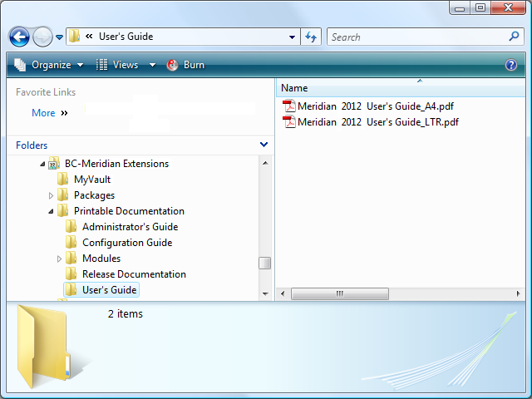The width and height of the screenshot is (532, 399).
Task: Select Meridian 2012 User's Guide_LTR.pdf
Action: tap(378, 122)
